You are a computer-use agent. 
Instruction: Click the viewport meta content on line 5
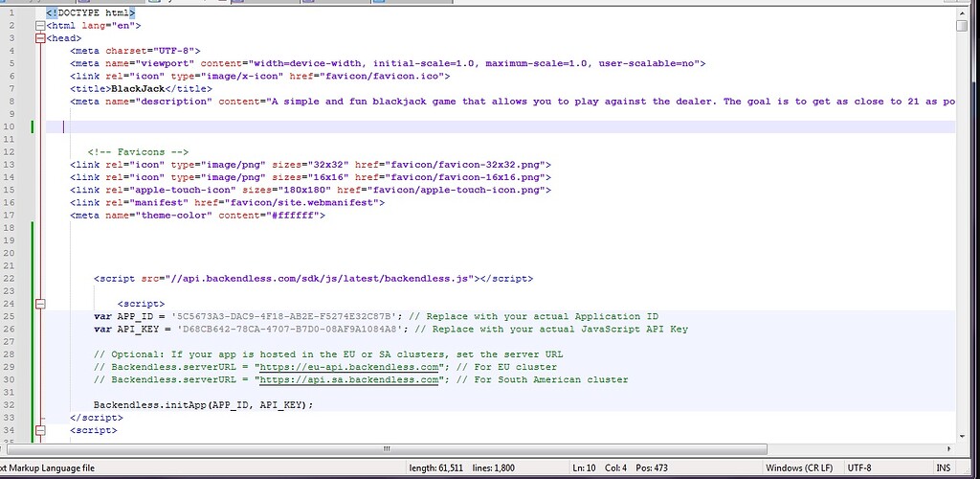tap(474, 63)
